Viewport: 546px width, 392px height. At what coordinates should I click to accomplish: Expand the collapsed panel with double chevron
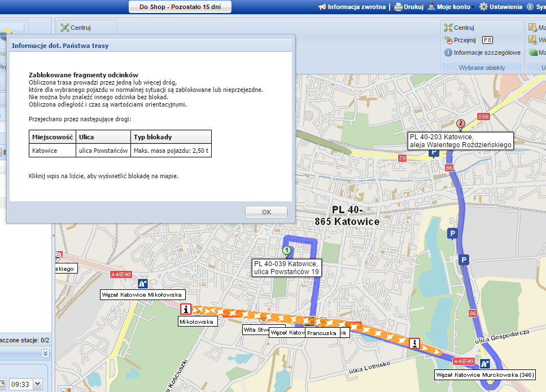[46, 353]
